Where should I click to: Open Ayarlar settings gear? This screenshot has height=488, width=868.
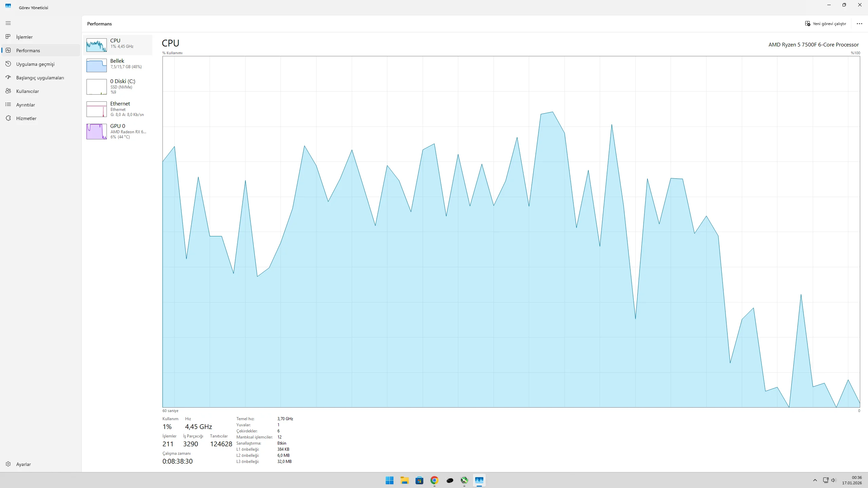click(23, 464)
